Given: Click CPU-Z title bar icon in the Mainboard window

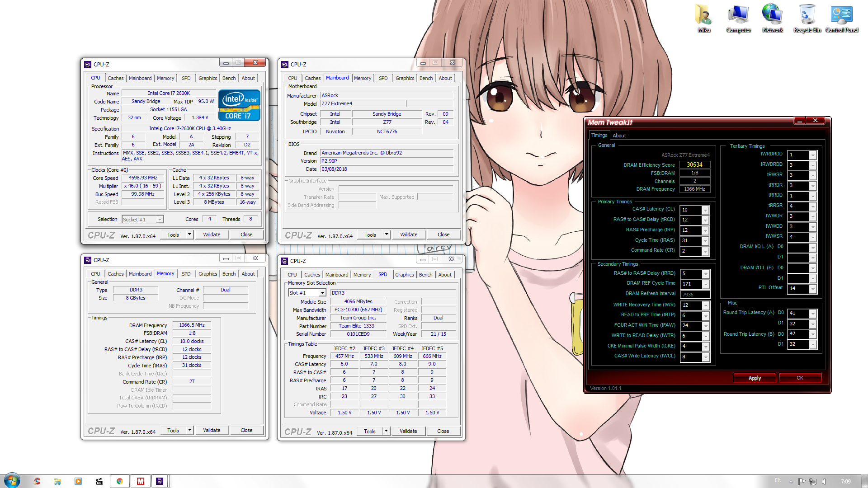Looking at the screenshot, I should (x=285, y=65).
